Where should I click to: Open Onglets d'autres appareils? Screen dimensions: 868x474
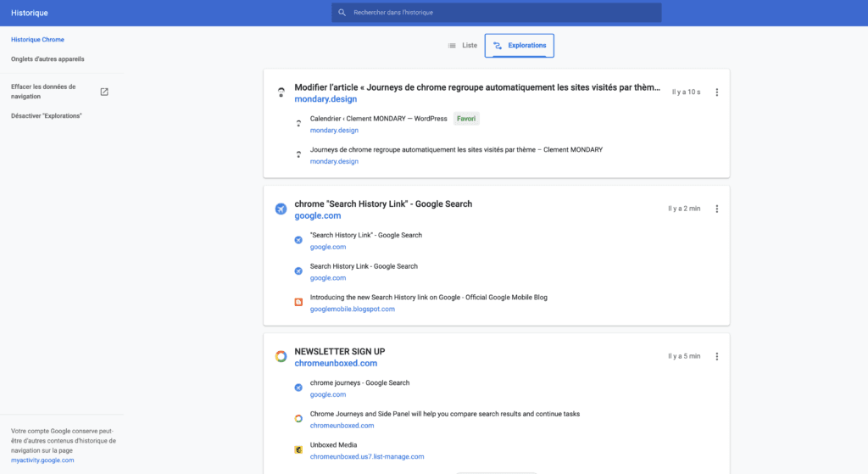click(x=47, y=59)
